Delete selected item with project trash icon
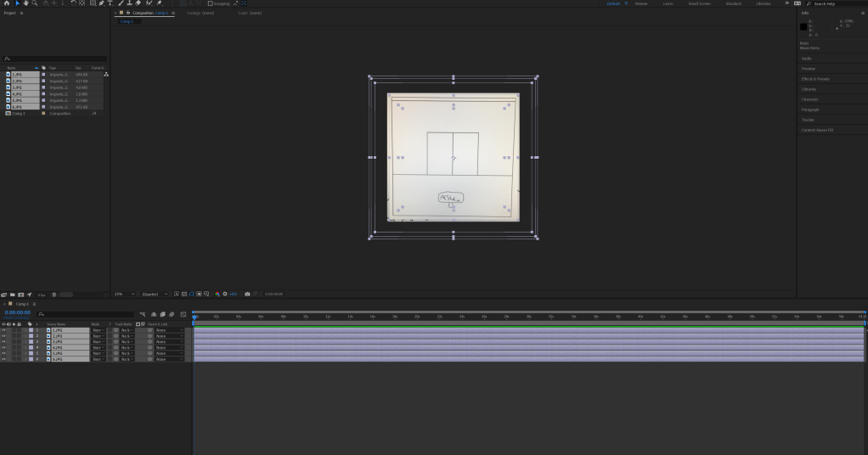This screenshot has width=868, height=455. pos(54,295)
